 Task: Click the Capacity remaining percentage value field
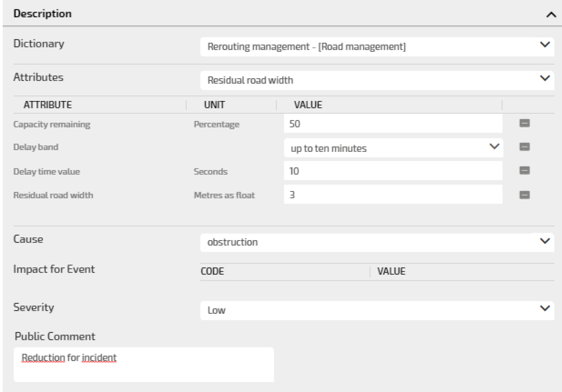393,124
